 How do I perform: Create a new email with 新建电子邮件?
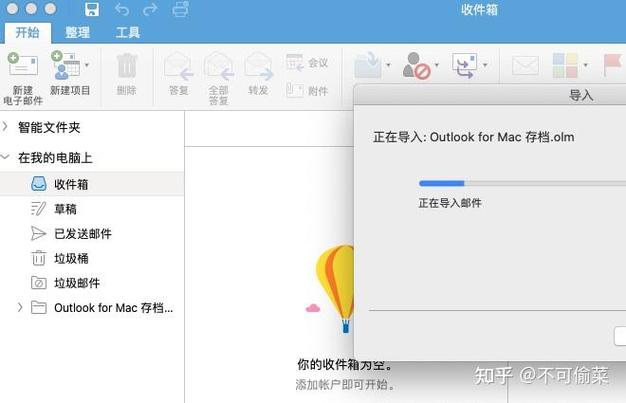point(23,78)
